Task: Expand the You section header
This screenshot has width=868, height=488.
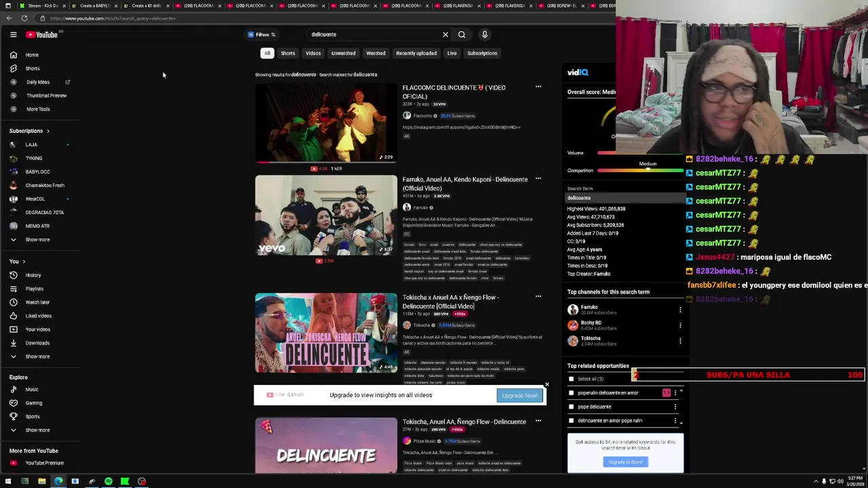Action: tap(17, 262)
